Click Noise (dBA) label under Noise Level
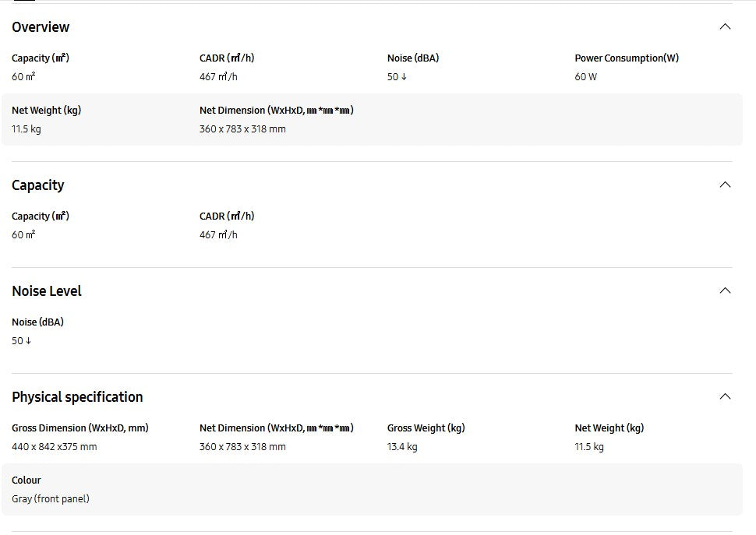The height and width of the screenshot is (535, 756). 37,322
